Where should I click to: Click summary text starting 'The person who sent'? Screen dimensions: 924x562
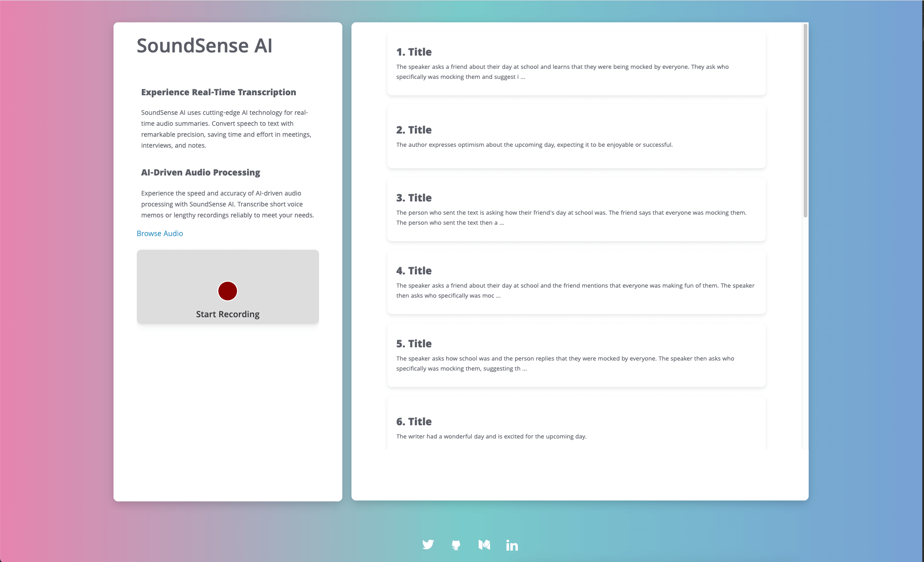click(x=571, y=217)
